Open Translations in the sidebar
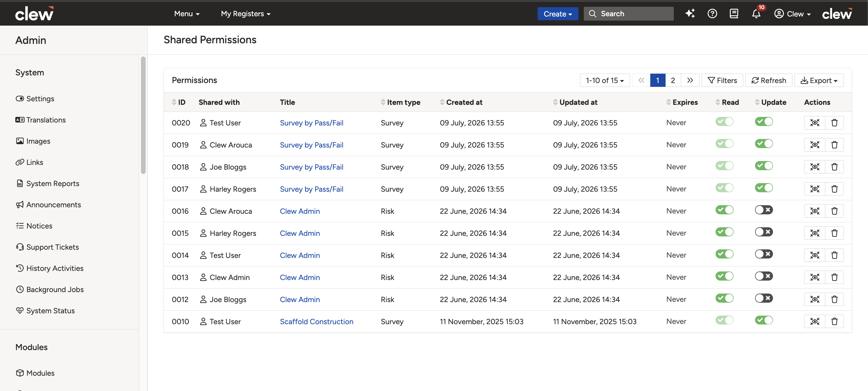This screenshot has width=868, height=391. point(41,120)
